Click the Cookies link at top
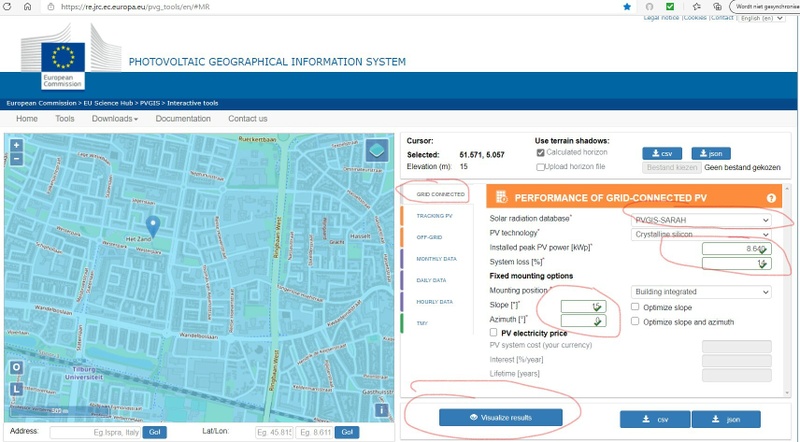800x442 pixels. (x=695, y=18)
